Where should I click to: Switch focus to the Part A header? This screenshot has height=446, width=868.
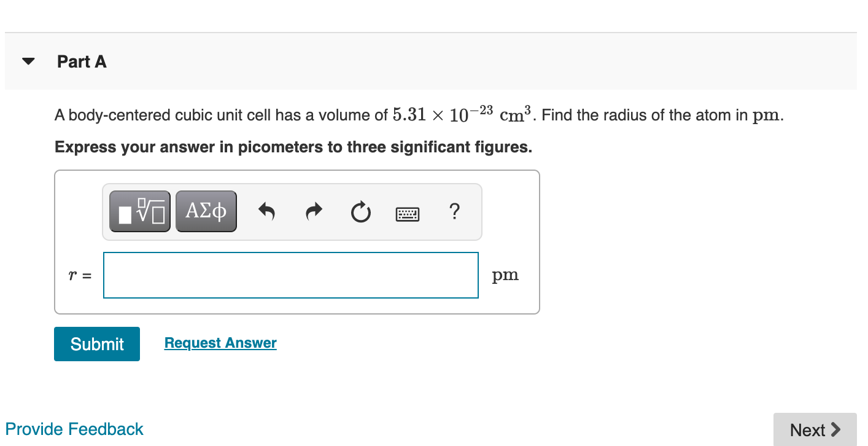(x=82, y=61)
